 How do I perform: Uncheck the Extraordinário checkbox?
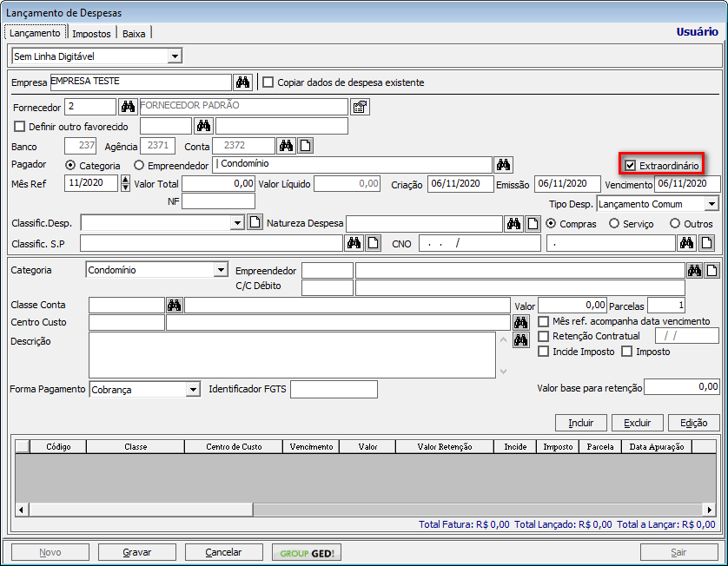pyautogui.click(x=630, y=165)
